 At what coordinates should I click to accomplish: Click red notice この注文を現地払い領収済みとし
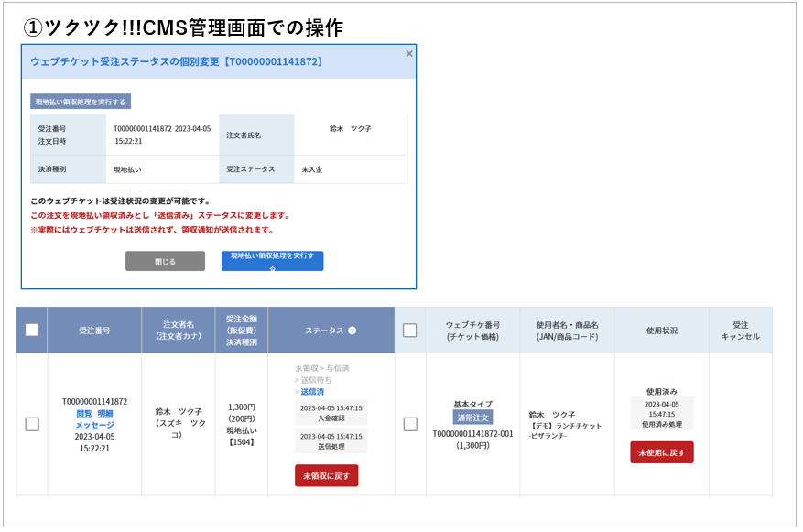(x=160, y=215)
